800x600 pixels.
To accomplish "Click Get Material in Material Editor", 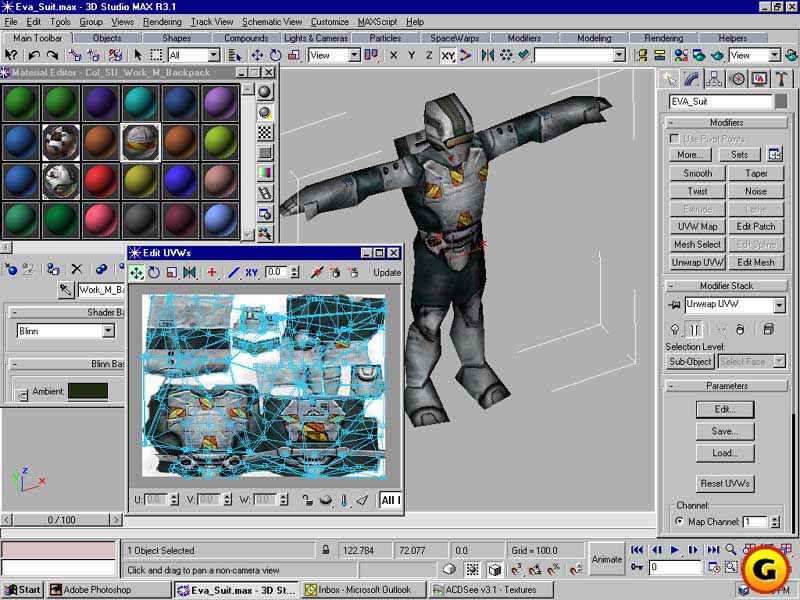I will 11,269.
